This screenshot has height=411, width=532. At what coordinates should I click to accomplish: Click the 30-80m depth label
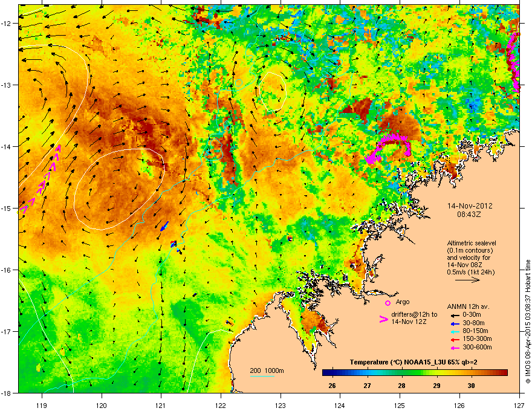pos(473,323)
